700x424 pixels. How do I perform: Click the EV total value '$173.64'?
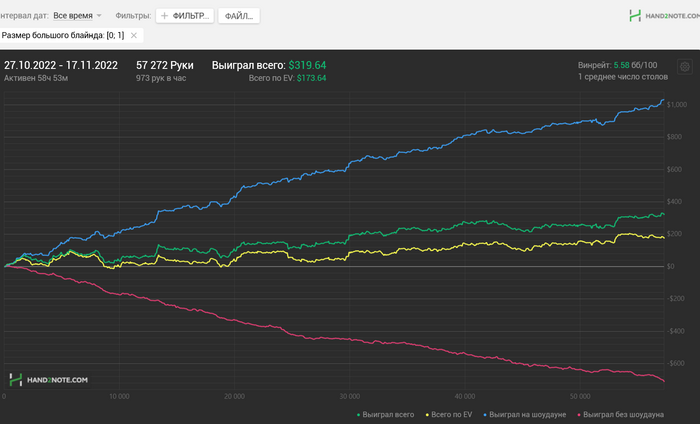pyautogui.click(x=312, y=78)
